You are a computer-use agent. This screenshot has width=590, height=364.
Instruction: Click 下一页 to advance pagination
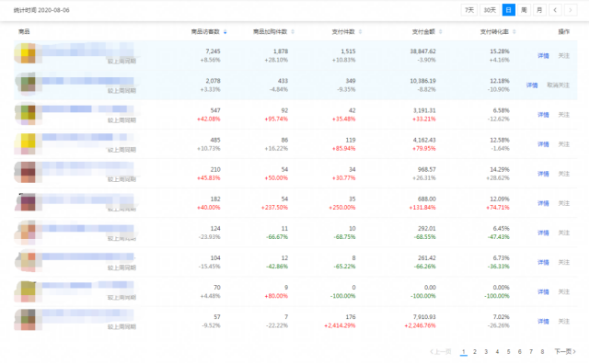(x=565, y=352)
